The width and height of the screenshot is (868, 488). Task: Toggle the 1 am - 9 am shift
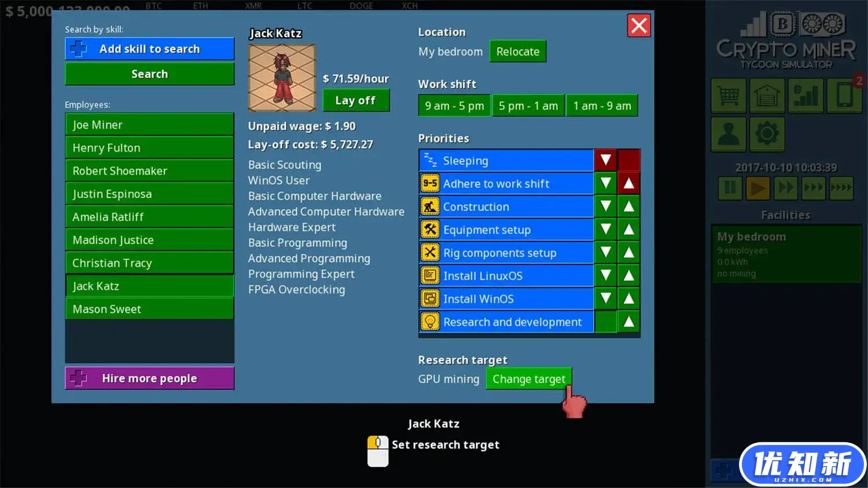(602, 106)
